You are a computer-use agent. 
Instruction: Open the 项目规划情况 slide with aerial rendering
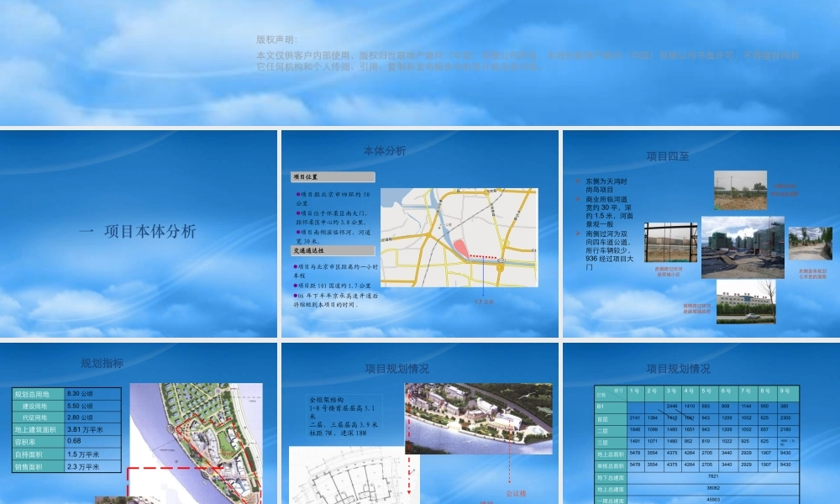tap(420, 423)
